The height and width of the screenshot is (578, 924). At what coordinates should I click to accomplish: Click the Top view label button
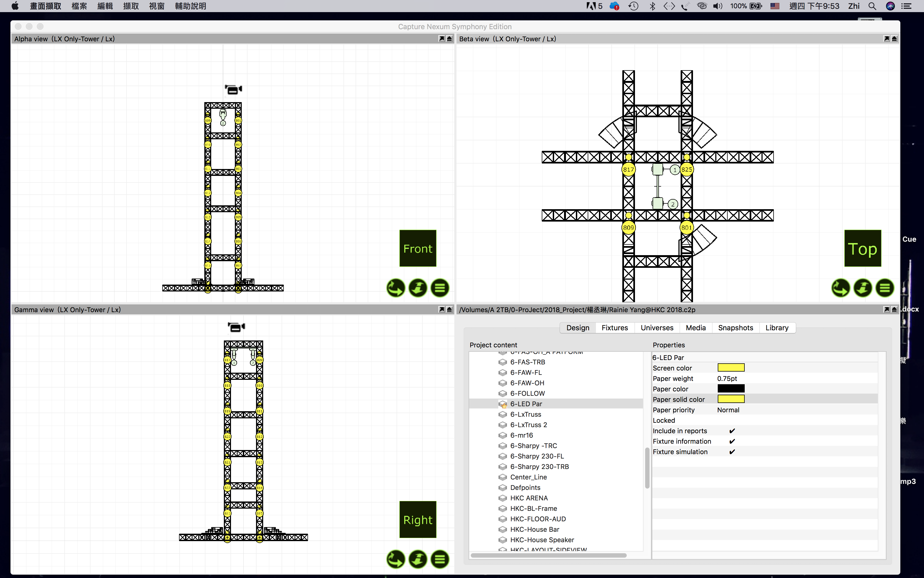click(862, 249)
